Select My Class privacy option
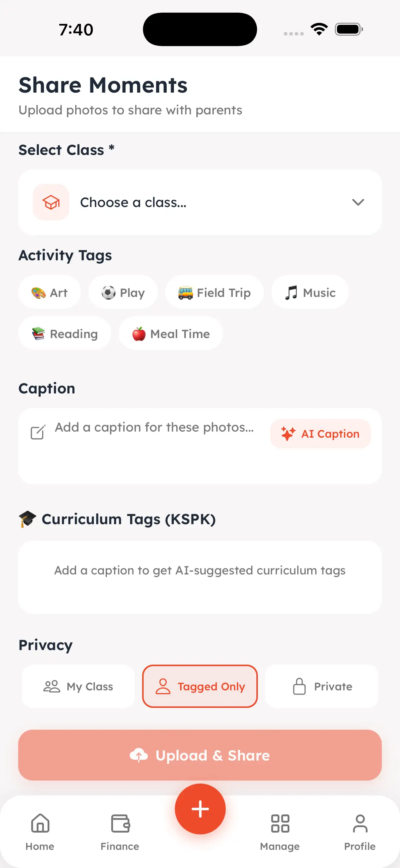 coord(78,686)
